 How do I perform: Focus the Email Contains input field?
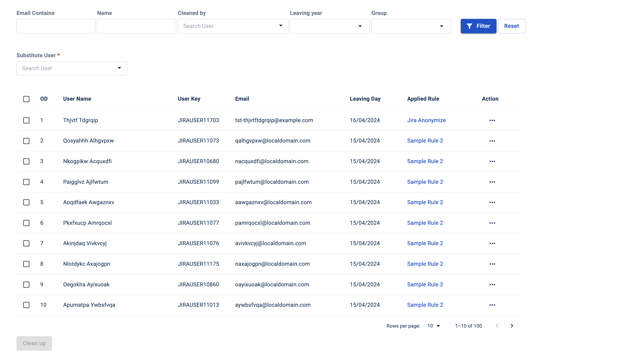coord(56,26)
